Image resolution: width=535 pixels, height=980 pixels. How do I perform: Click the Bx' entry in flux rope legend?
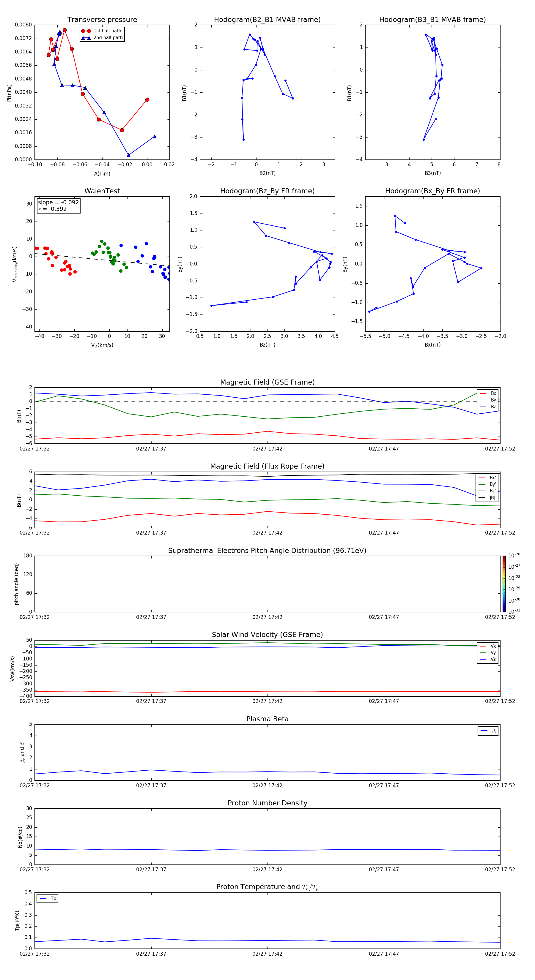pyautogui.click(x=487, y=478)
